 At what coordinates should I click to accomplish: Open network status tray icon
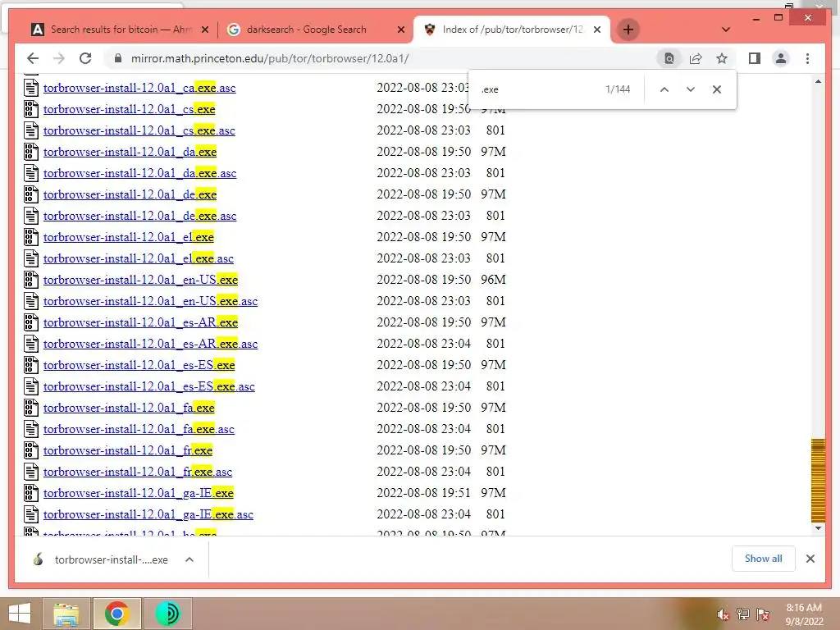(742, 614)
